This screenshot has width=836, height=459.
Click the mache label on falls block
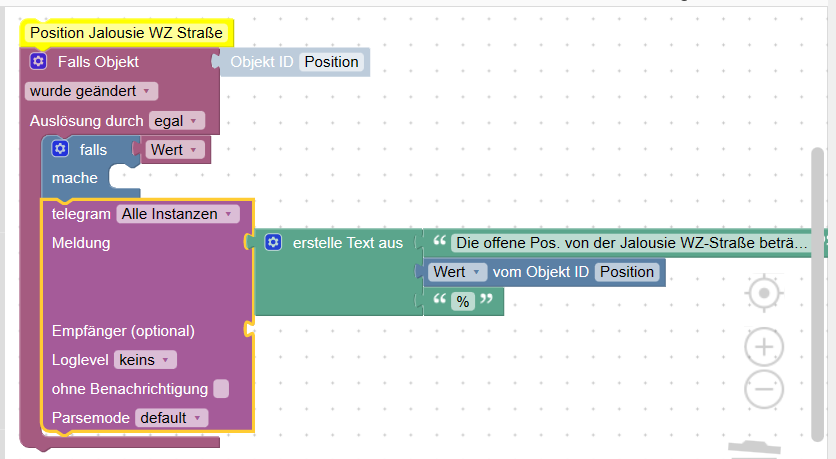(75, 178)
